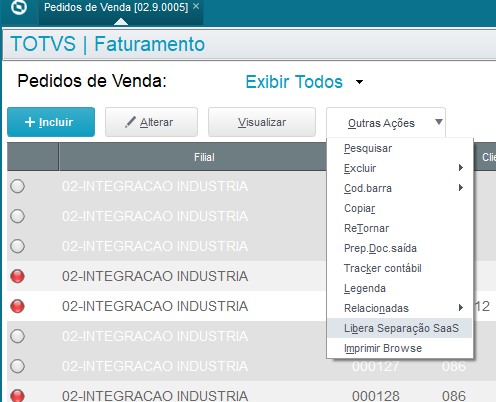The width and height of the screenshot is (496, 402).
Task: Choose Libera Separação SaaS
Action: [399, 328]
